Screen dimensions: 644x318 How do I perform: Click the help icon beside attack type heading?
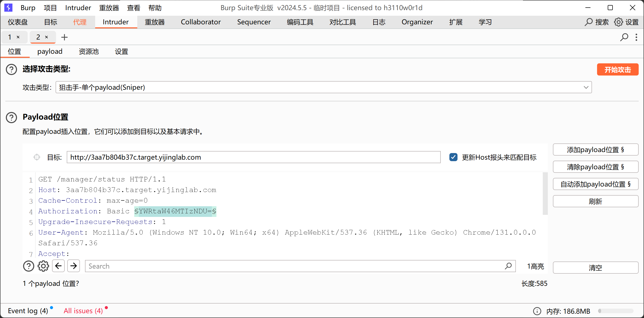click(11, 69)
